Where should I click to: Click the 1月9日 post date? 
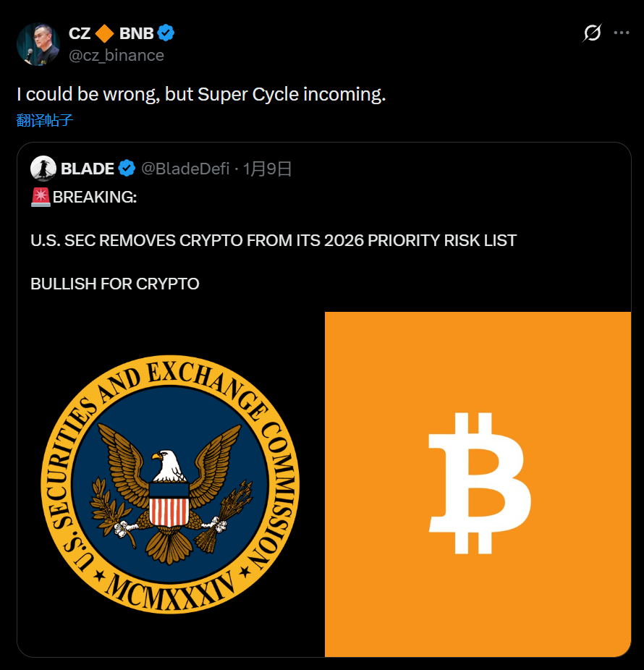pos(268,169)
